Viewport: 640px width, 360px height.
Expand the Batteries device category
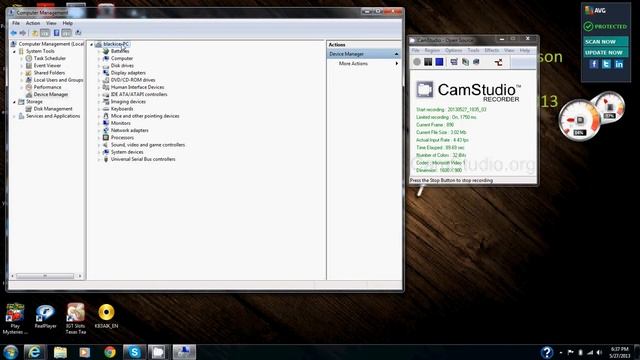click(x=99, y=51)
